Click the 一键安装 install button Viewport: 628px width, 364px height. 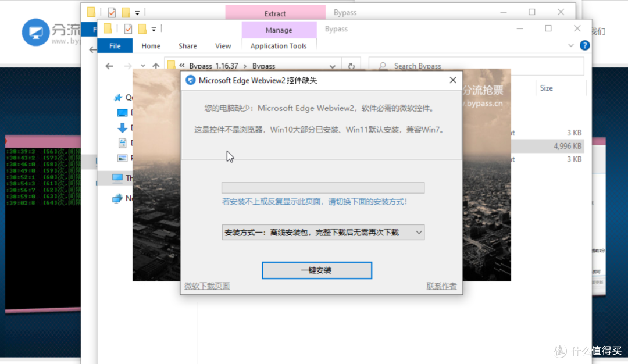pos(317,270)
